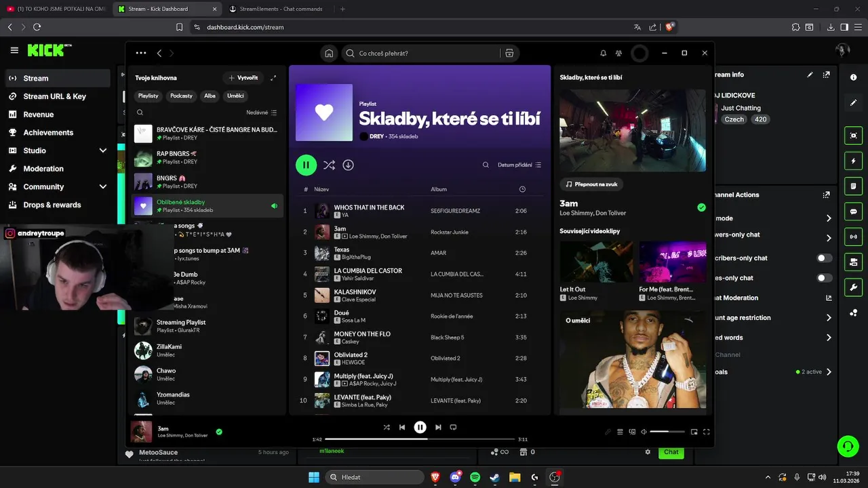
Task: Adjust the Spotify volume slider
Action: [667, 432]
